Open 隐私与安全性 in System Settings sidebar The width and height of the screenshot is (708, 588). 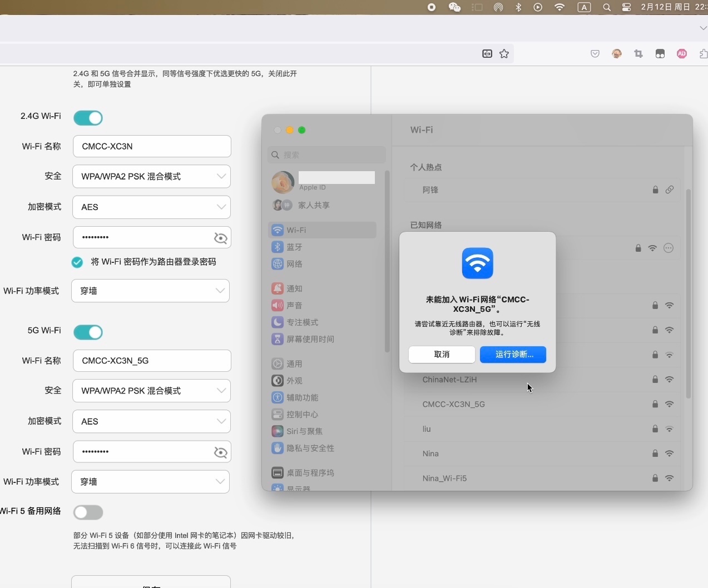click(322, 448)
